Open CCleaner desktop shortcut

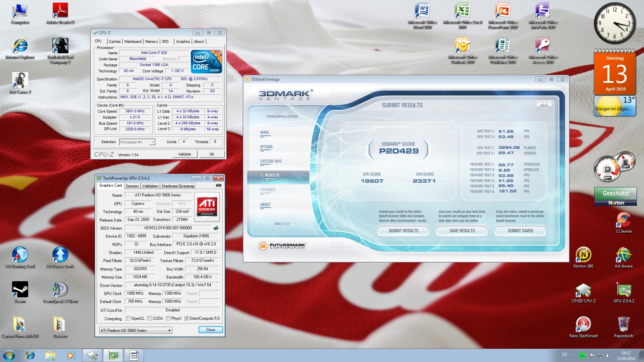point(624,223)
